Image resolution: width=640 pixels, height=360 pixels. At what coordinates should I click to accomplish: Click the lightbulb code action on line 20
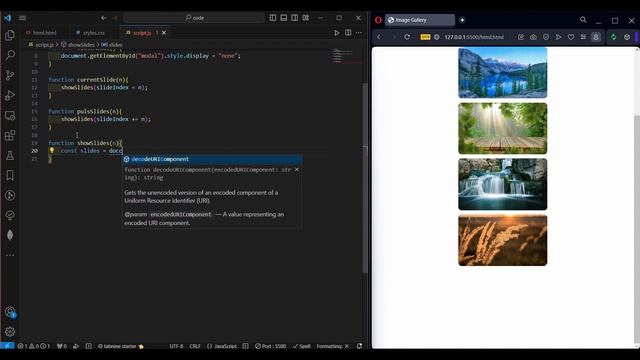(x=52, y=151)
